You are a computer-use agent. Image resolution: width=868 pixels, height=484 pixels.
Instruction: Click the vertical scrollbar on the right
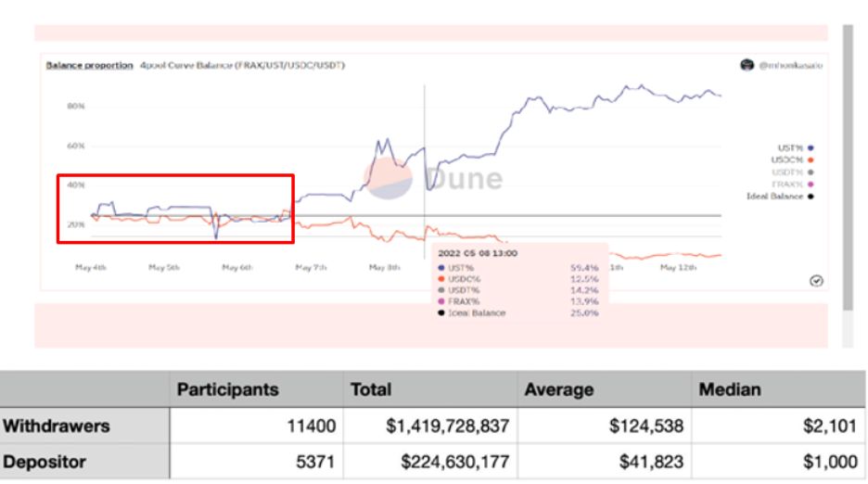[x=847, y=167]
